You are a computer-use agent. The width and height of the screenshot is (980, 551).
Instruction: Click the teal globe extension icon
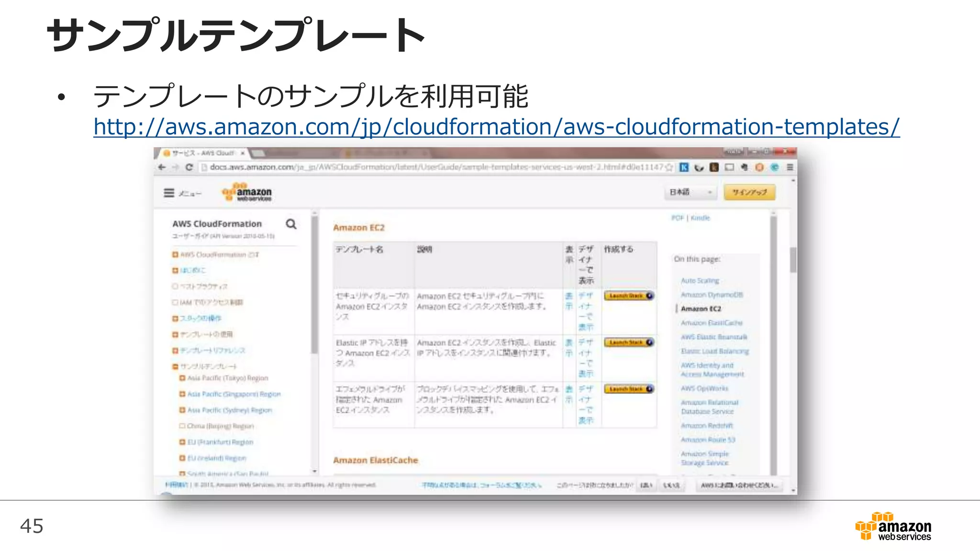coord(775,167)
